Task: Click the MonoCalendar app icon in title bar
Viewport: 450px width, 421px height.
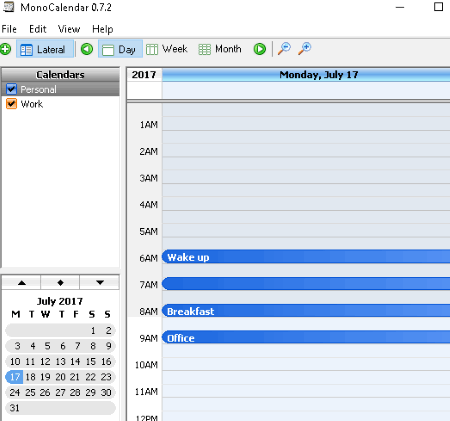Action: [8, 6]
